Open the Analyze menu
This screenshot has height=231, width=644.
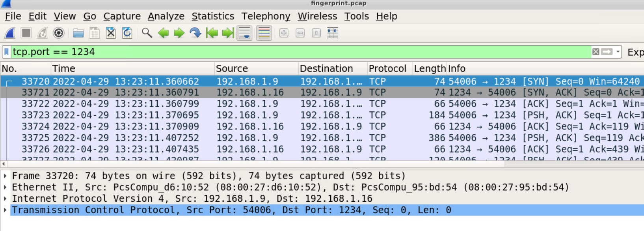pos(166,16)
